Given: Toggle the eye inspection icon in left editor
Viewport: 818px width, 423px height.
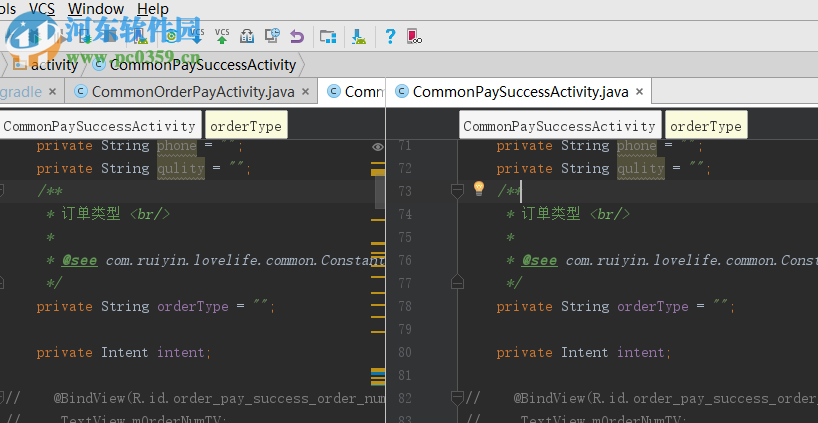Looking at the screenshot, I should click(x=378, y=147).
